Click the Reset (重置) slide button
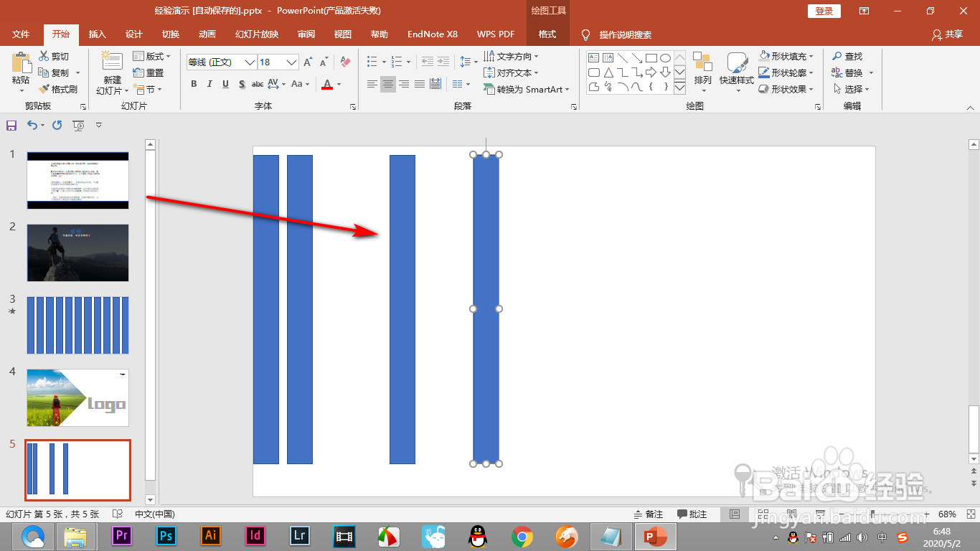Image resolution: width=980 pixels, height=551 pixels. [x=149, y=72]
